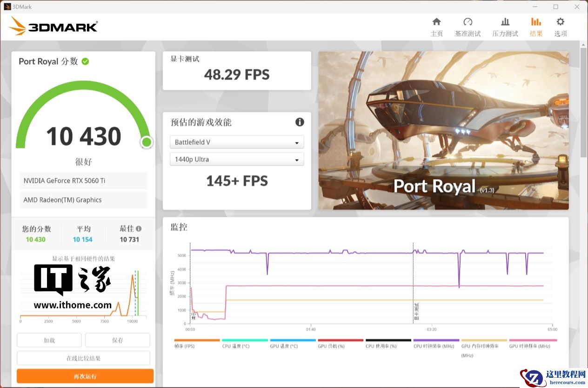The height and width of the screenshot is (388, 588).
Task: Click the vertical scrollbar thumb
Action: 583,102
